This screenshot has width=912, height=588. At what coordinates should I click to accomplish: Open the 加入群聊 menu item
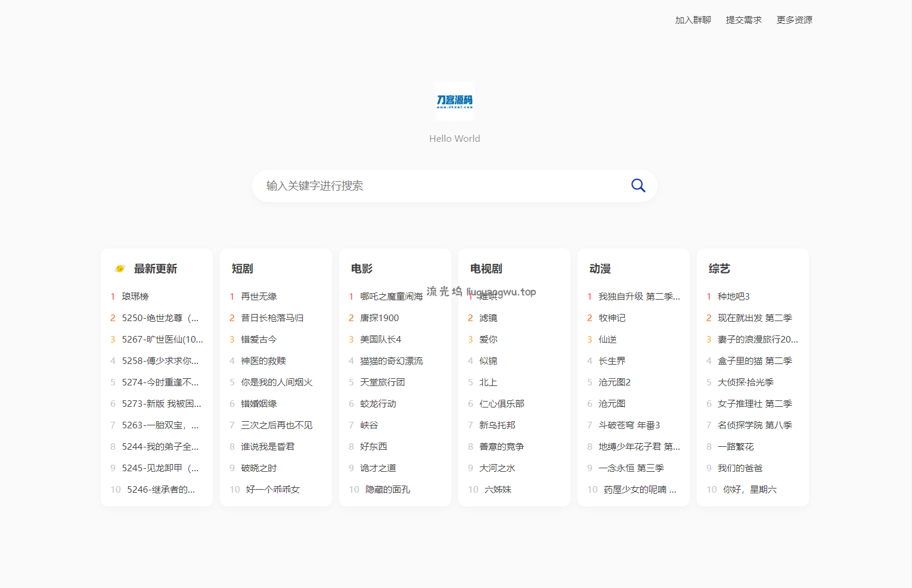692,20
